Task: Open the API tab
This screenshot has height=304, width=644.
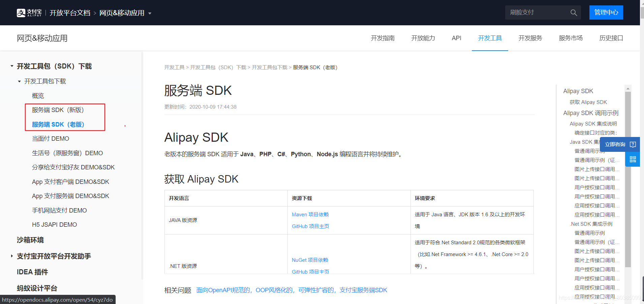Action: pyautogui.click(x=456, y=38)
